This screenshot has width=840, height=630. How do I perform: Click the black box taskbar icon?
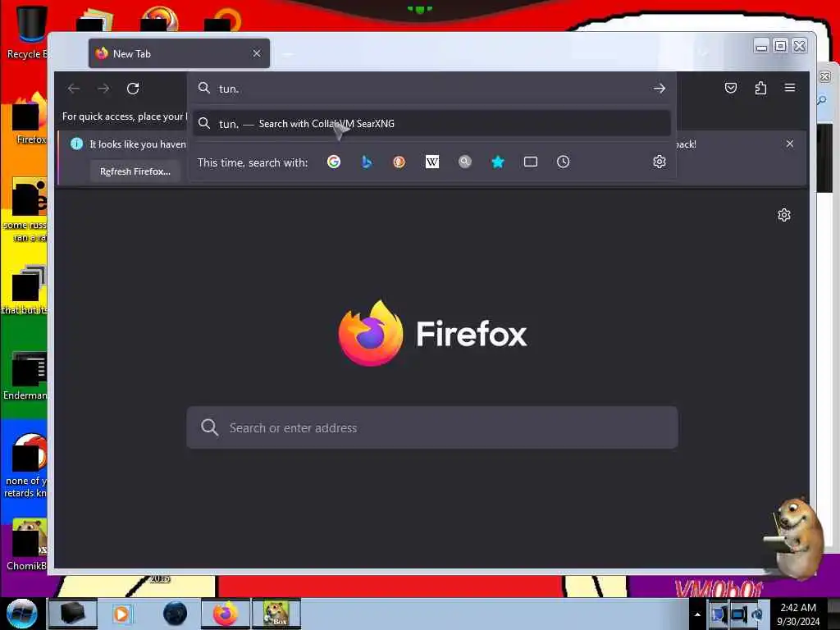point(73,614)
